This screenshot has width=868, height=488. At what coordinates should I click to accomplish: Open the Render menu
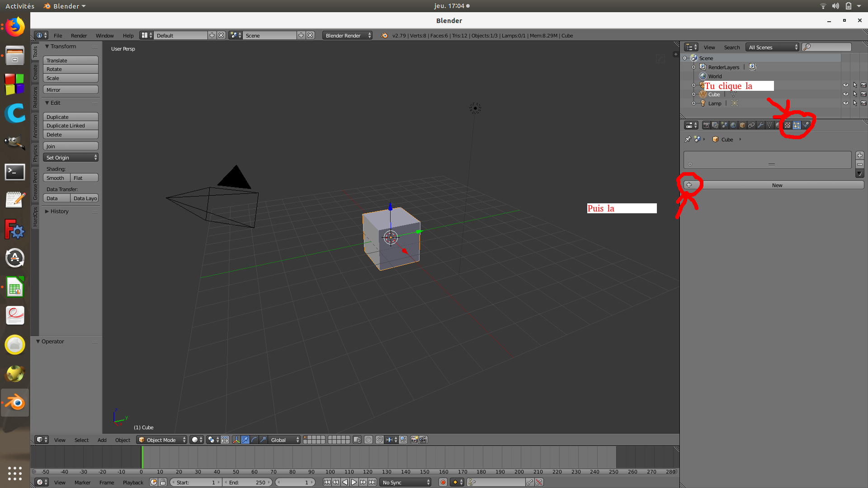(x=79, y=36)
